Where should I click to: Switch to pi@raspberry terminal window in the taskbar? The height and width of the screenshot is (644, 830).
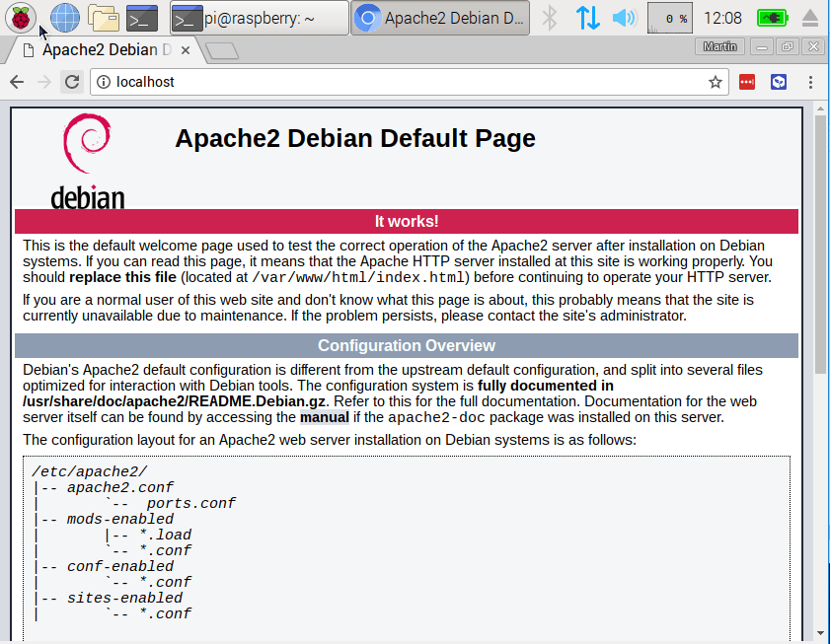[260, 18]
